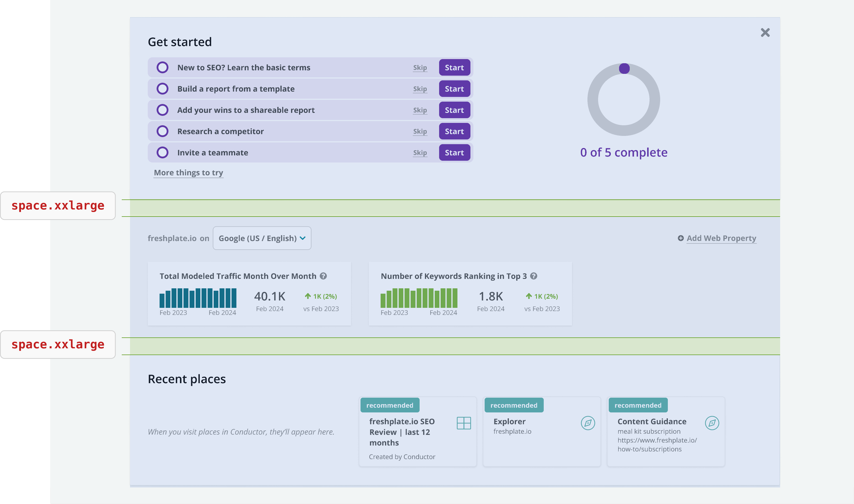Open the Explorer recommended card
Screen dimensions: 854x504
542,432
